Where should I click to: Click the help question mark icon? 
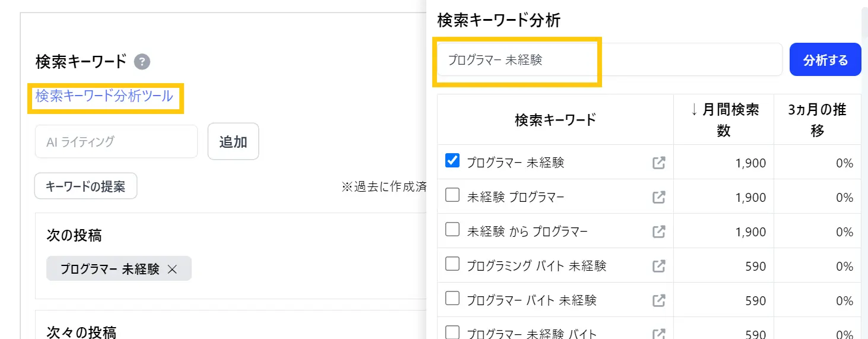click(142, 61)
